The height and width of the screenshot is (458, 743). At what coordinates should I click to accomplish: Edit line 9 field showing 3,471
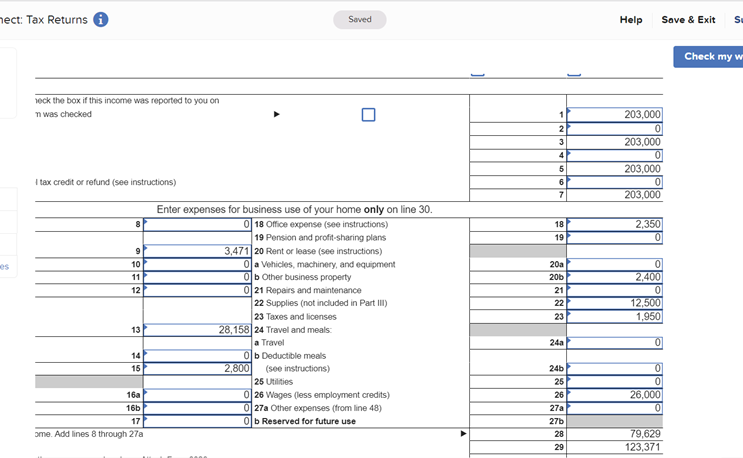197,251
